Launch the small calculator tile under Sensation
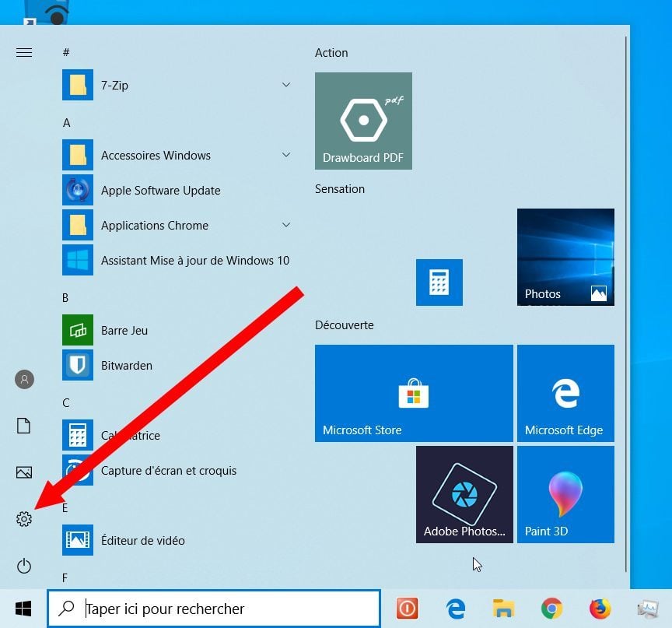Viewport: 672px width, 628px height. click(x=439, y=282)
